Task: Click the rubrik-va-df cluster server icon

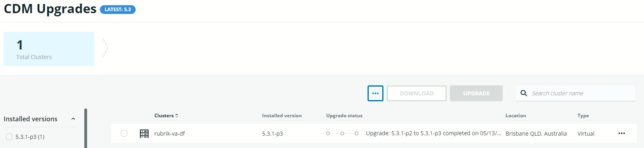Action: tap(144, 134)
